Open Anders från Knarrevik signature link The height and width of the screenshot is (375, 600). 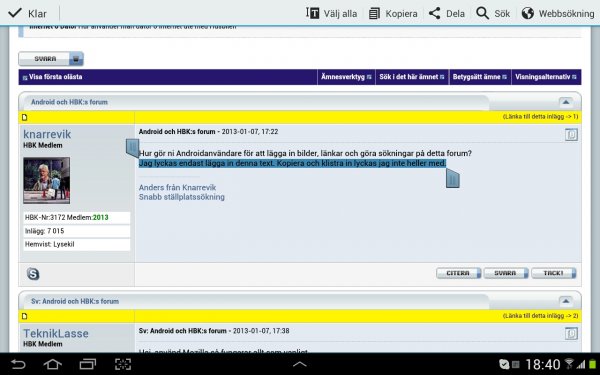177,188
